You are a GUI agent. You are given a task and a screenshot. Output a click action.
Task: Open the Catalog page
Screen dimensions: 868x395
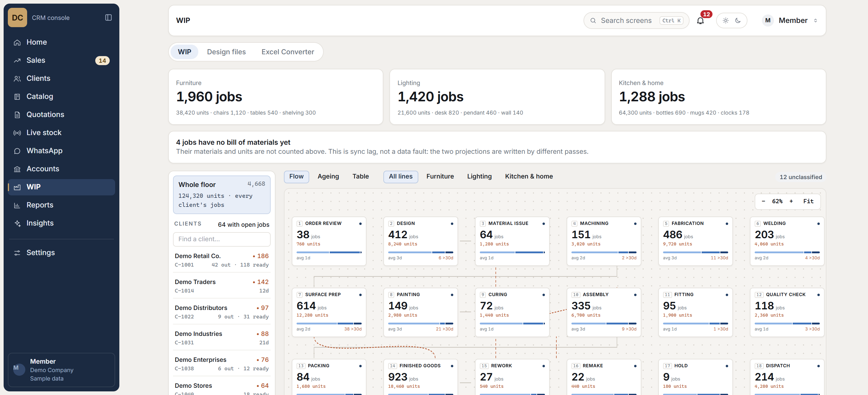click(x=61, y=96)
